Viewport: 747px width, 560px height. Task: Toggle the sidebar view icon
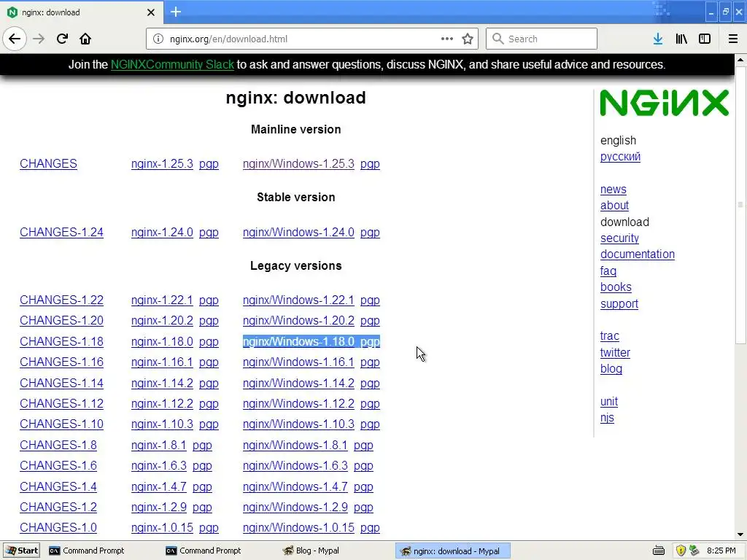(705, 39)
